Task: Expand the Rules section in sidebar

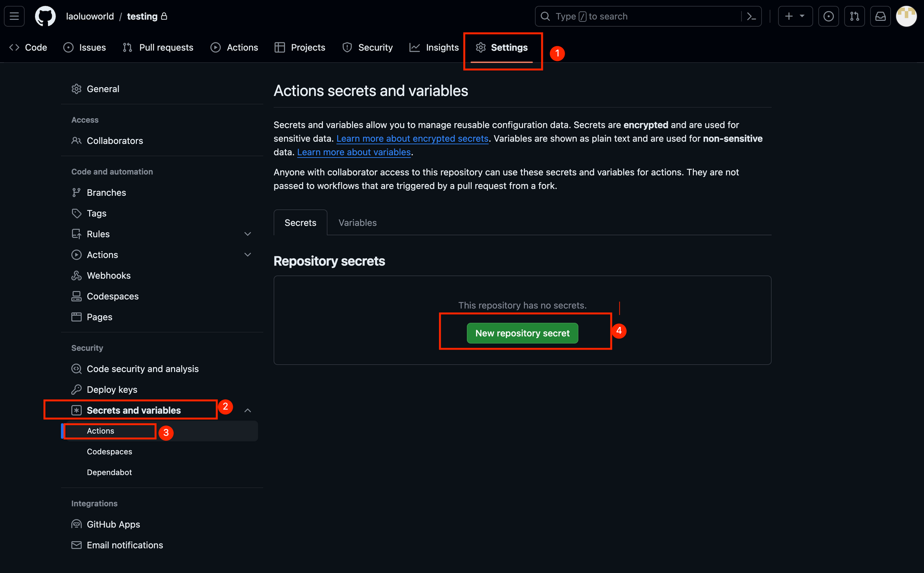Action: (247, 234)
